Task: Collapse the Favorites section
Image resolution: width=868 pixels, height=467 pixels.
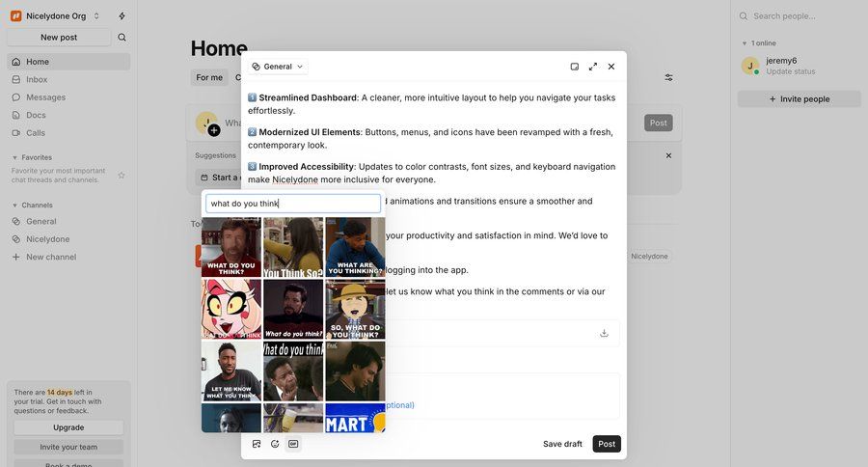Action: (x=14, y=157)
